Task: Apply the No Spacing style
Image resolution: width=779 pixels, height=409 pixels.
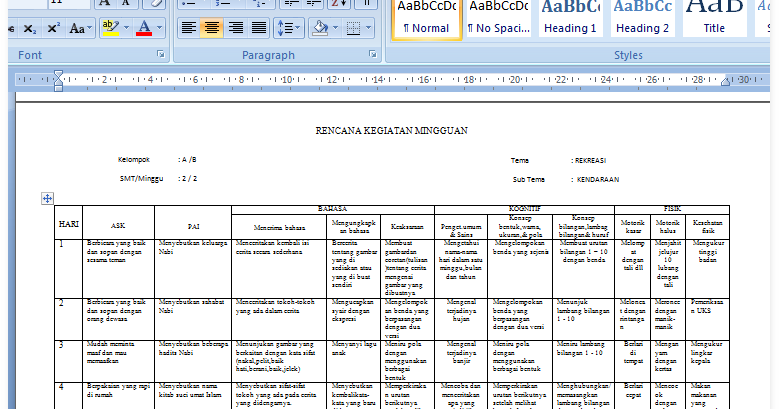Action: coord(499,19)
